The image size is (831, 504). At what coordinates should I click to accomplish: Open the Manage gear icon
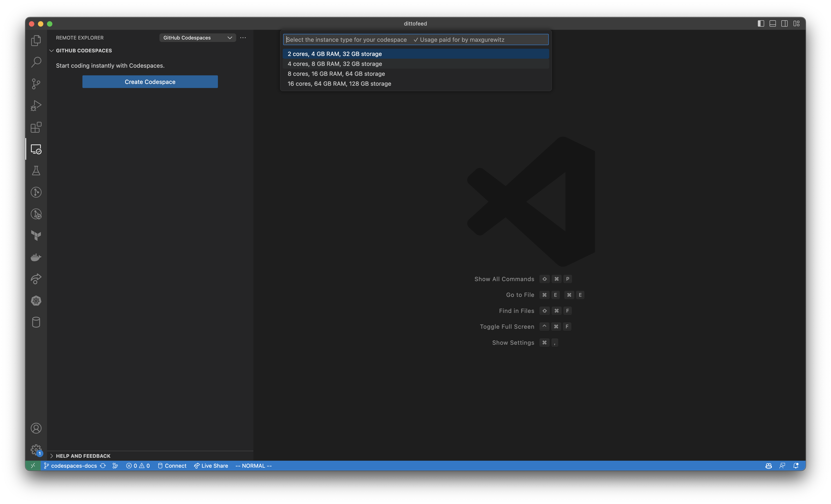click(36, 450)
